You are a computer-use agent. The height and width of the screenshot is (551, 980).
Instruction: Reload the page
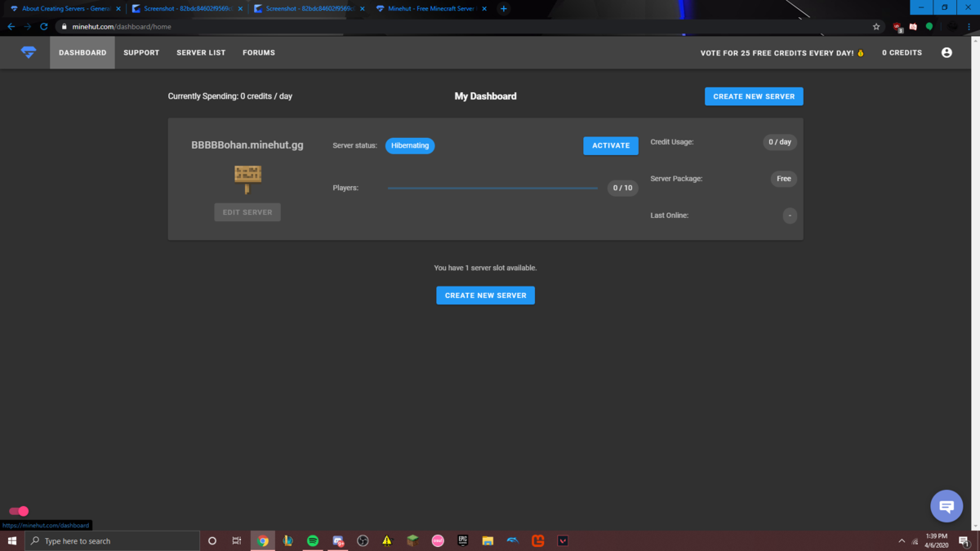(44, 26)
